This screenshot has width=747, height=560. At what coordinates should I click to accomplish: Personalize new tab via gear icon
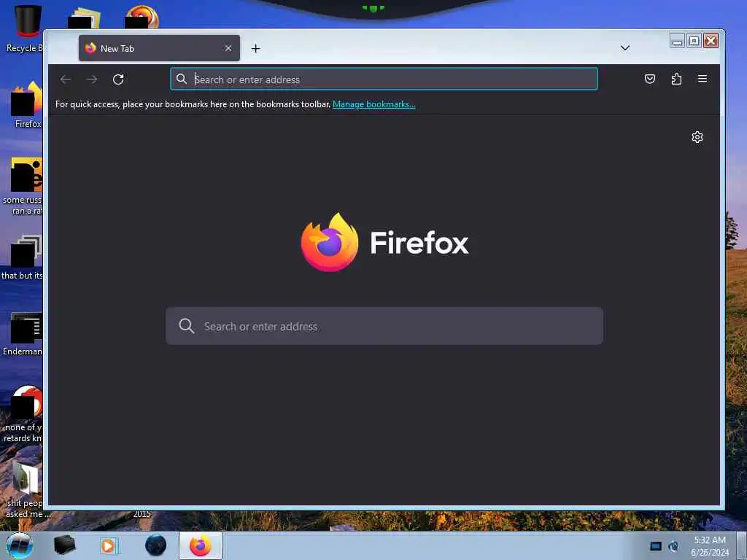coord(697,137)
